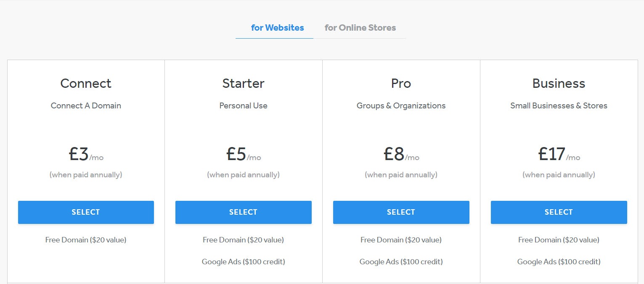This screenshot has width=644, height=284.
Task: Click Google Ads credit under Business plan
Action: [559, 262]
